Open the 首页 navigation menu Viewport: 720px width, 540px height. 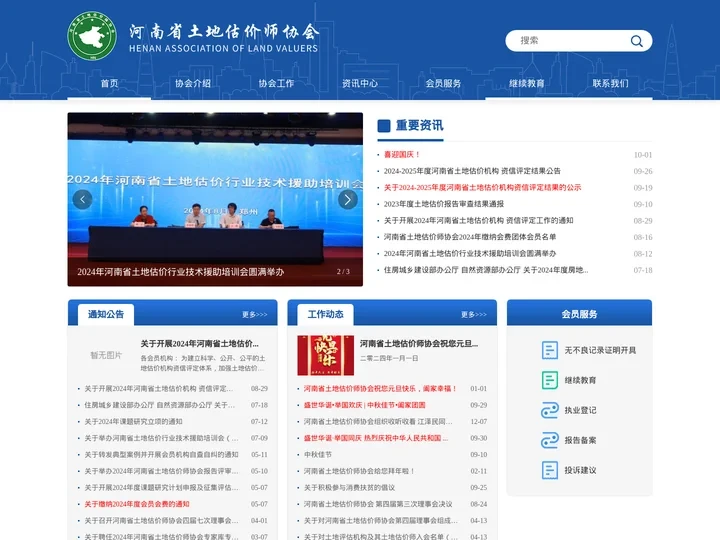click(x=109, y=83)
